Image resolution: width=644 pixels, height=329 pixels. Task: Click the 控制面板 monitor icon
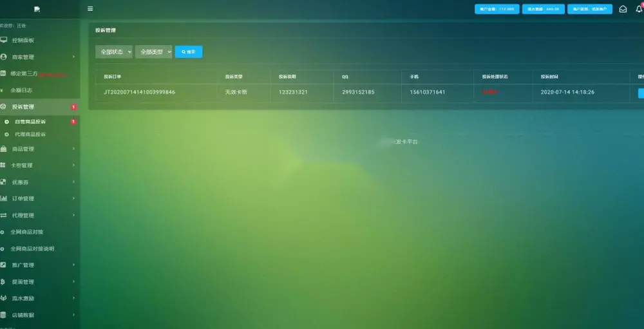[x=3, y=40]
